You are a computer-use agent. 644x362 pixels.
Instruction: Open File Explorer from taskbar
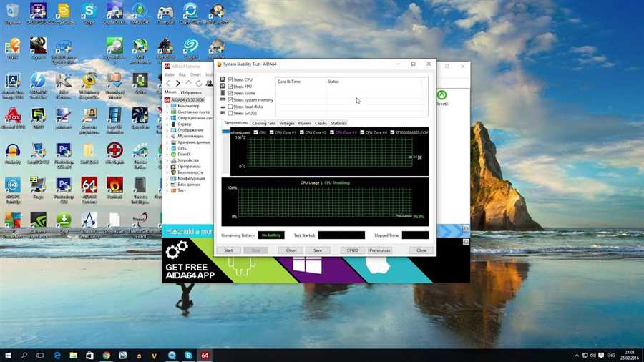[74, 355]
